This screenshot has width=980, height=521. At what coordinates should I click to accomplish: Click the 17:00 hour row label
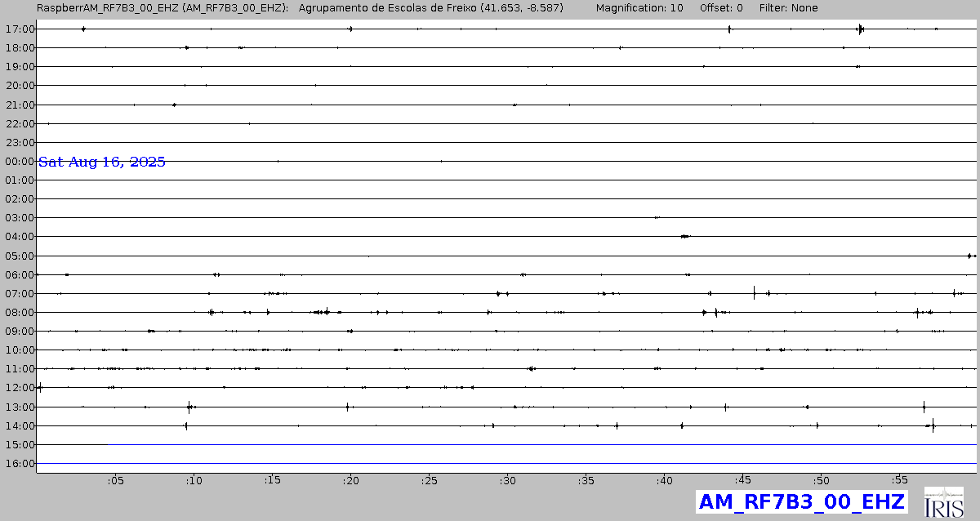[19, 29]
